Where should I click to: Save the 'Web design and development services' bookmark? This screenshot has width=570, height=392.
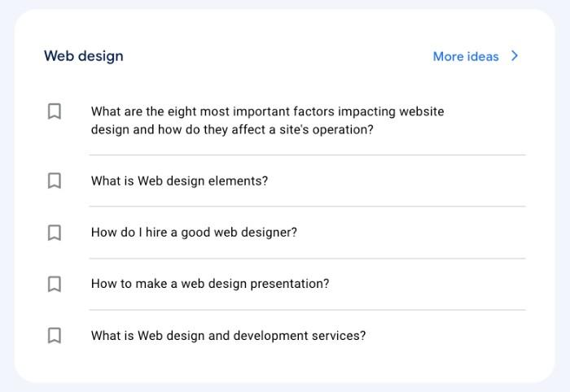[x=55, y=336]
